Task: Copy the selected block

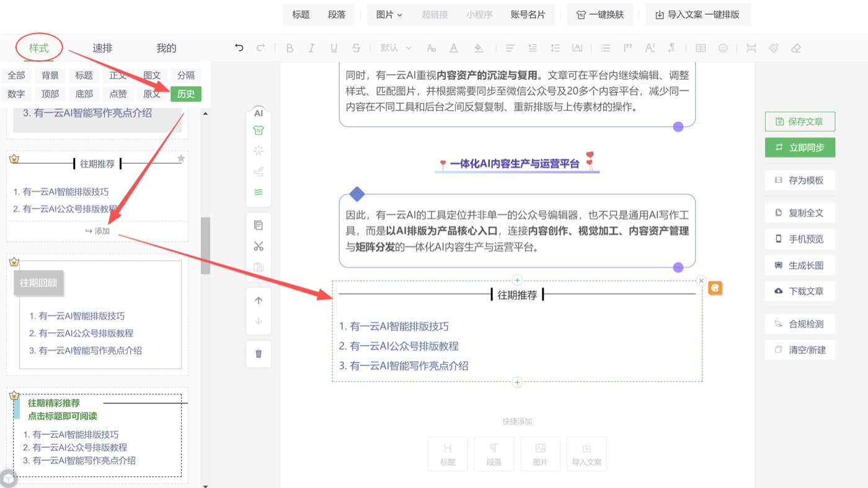Action: (259, 226)
